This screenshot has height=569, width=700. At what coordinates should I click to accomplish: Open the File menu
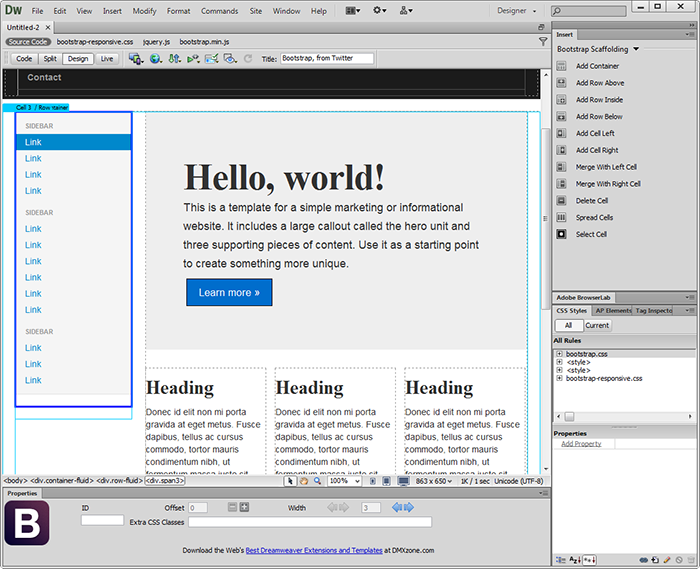point(38,11)
